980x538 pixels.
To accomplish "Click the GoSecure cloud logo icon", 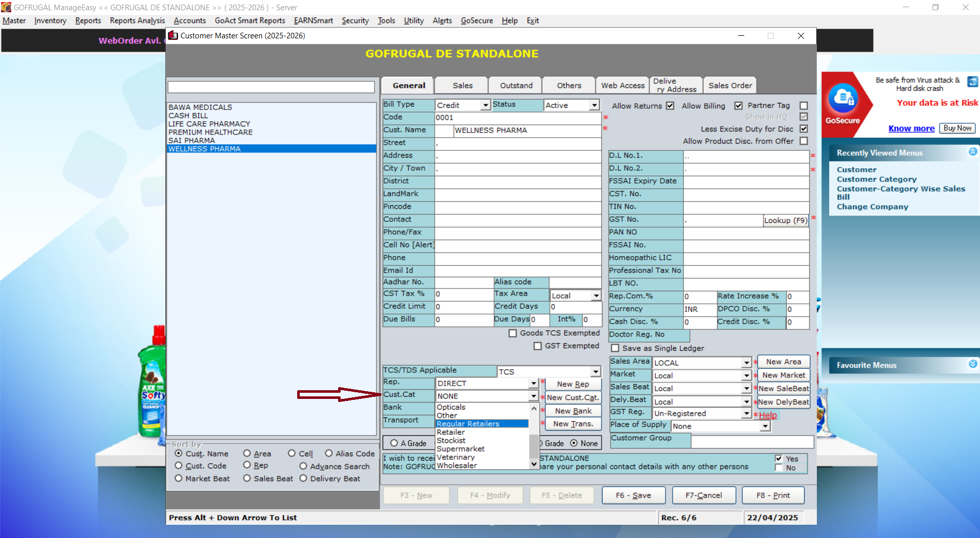I will coord(842,99).
